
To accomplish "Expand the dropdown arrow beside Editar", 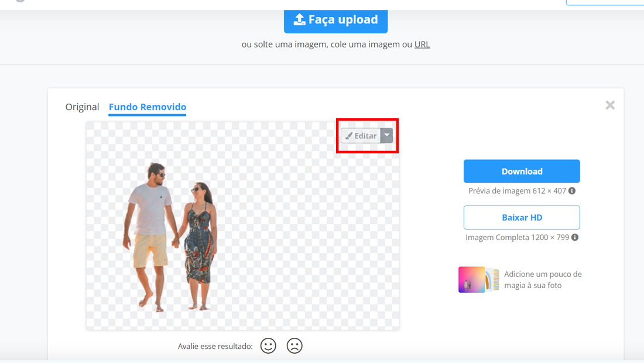I will 387,135.
